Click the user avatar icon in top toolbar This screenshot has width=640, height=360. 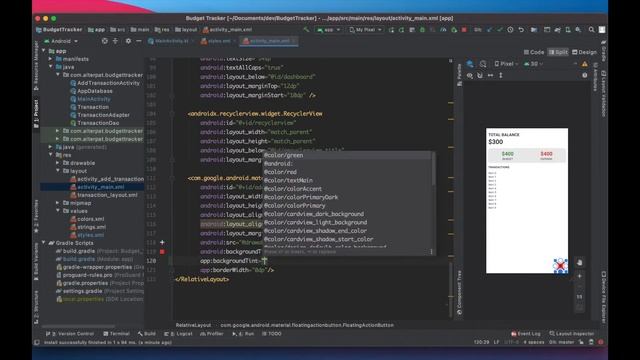(602, 30)
